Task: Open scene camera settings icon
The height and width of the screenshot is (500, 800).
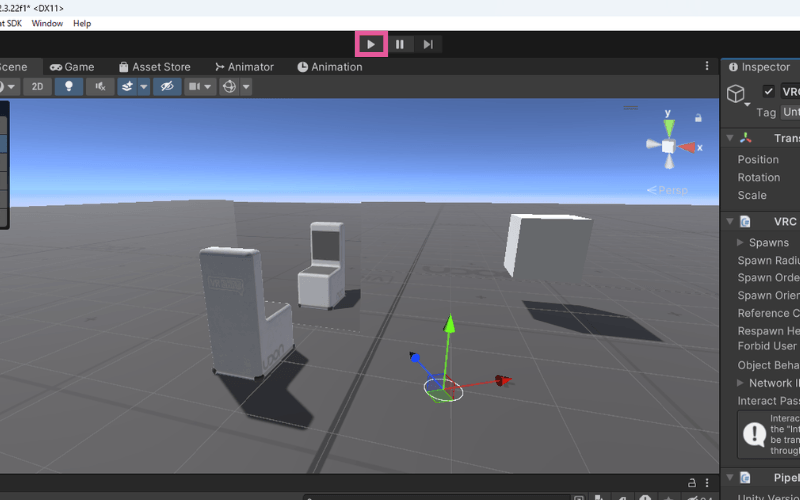Action: pos(194,87)
